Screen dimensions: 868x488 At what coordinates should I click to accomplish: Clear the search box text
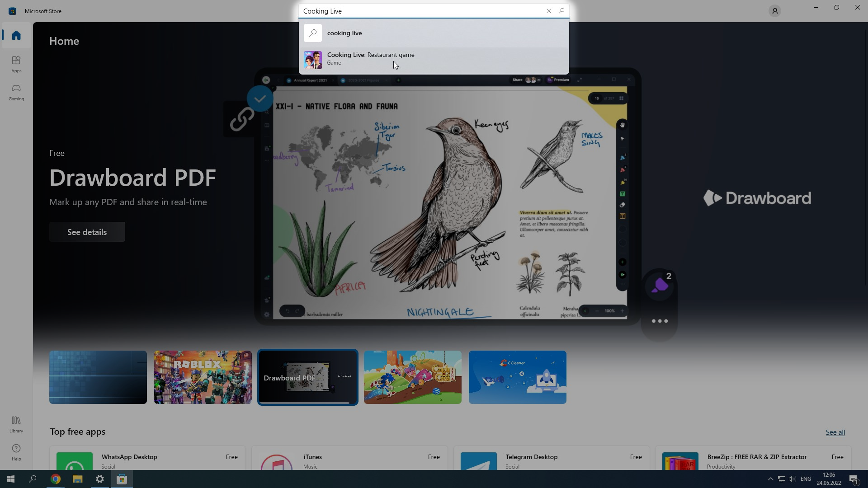coord(549,11)
